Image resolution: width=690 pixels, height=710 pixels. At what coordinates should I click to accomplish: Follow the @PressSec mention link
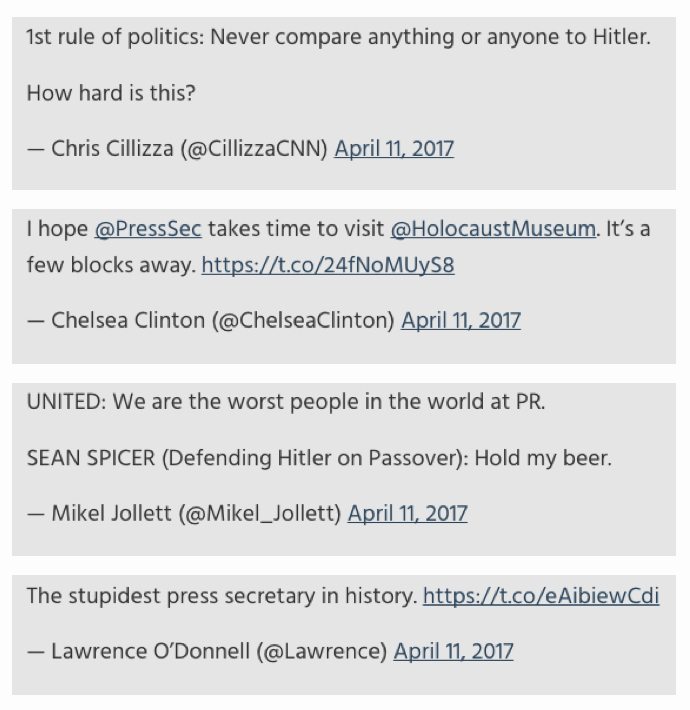148,229
